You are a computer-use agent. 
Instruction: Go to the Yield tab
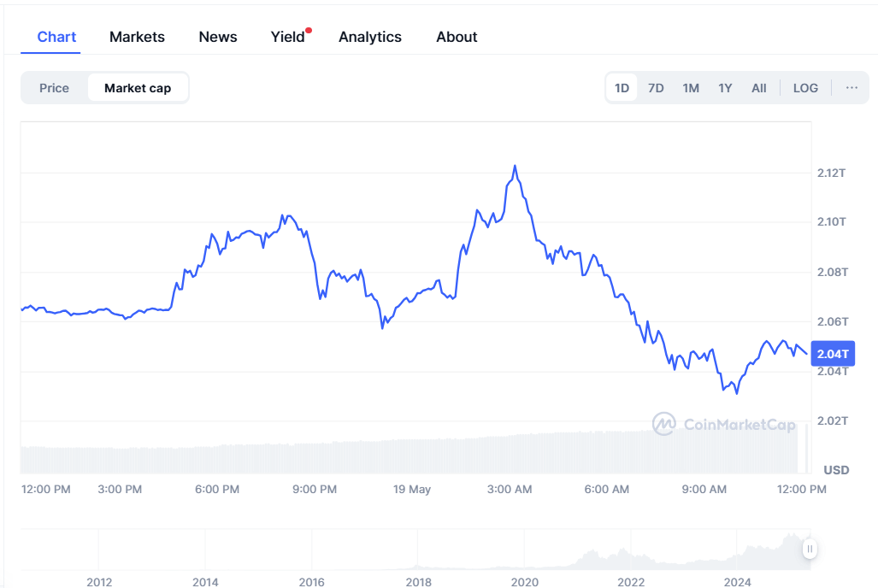coord(287,37)
